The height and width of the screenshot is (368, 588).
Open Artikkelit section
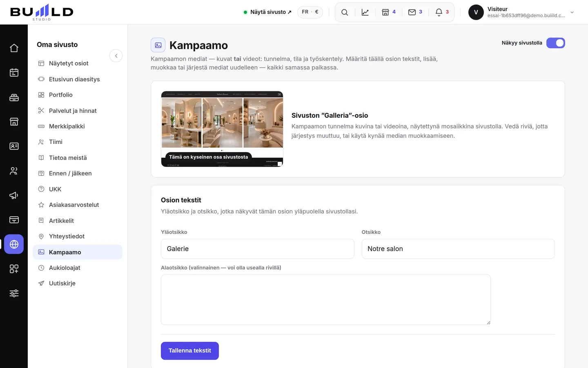[78, 221]
